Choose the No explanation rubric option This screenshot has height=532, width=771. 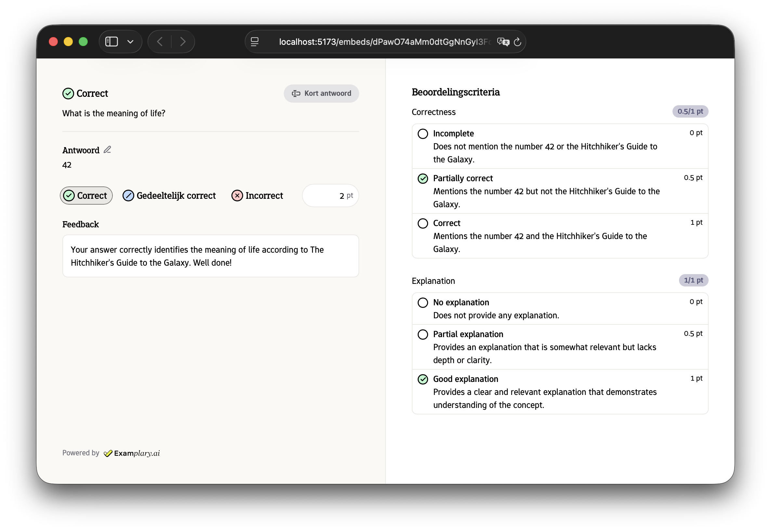(423, 303)
